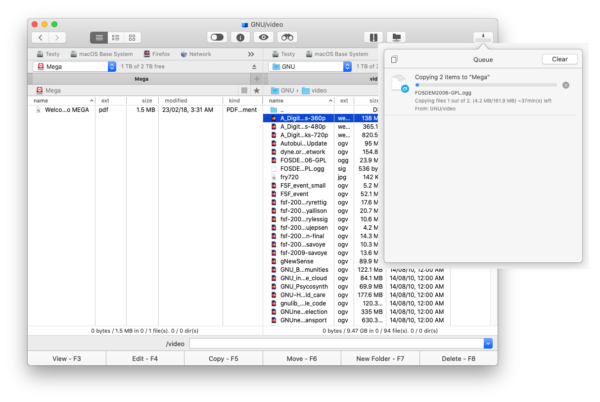Cancel the copy operation in queue
The image size is (600, 402).
[566, 85]
